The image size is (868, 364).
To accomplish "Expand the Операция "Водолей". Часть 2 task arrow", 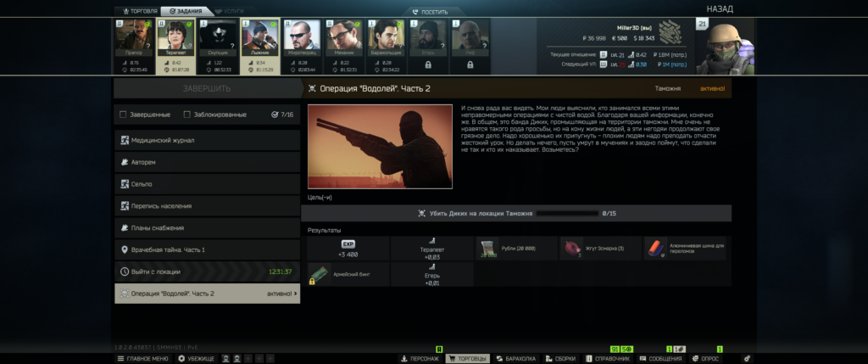I will (296, 294).
